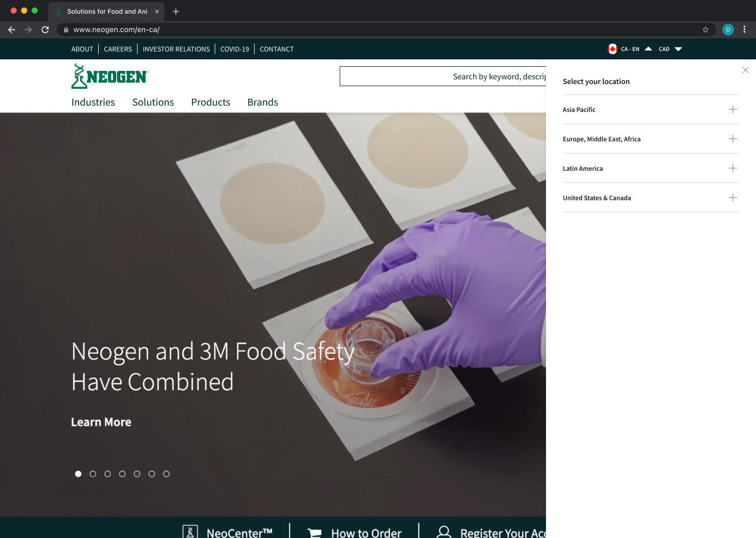This screenshot has height=538, width=756.
Task: Select the fourth carousel slide dot
Action: pyautogui.click(x=122, y=474)
